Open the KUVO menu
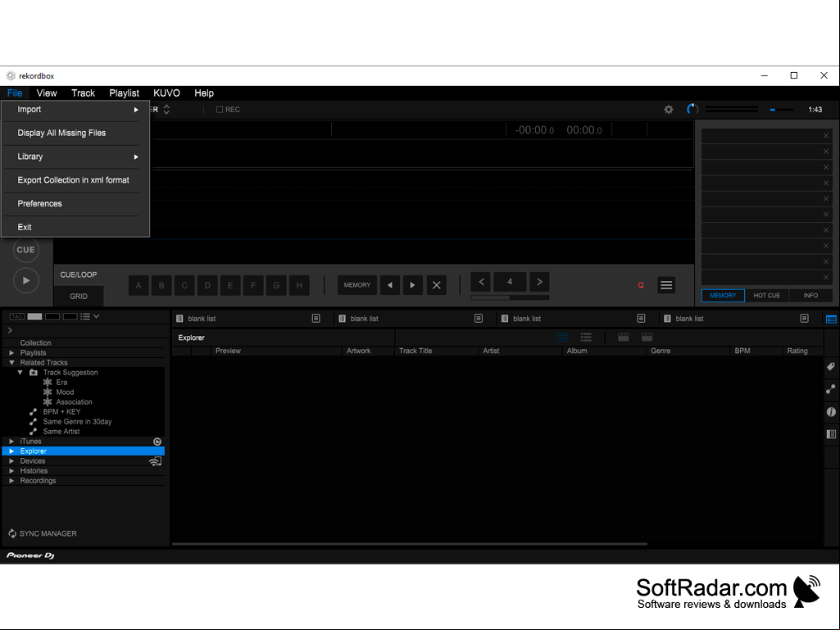 coord(166,93)
